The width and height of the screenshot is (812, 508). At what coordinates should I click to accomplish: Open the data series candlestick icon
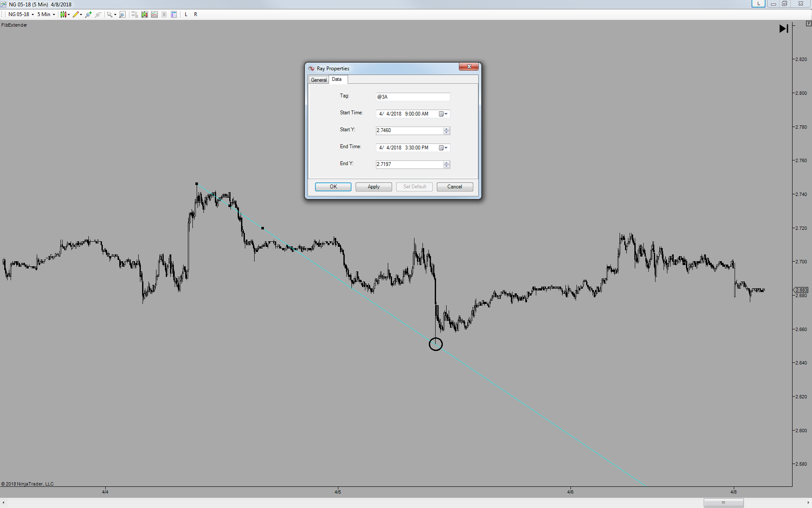click(145, 14)
